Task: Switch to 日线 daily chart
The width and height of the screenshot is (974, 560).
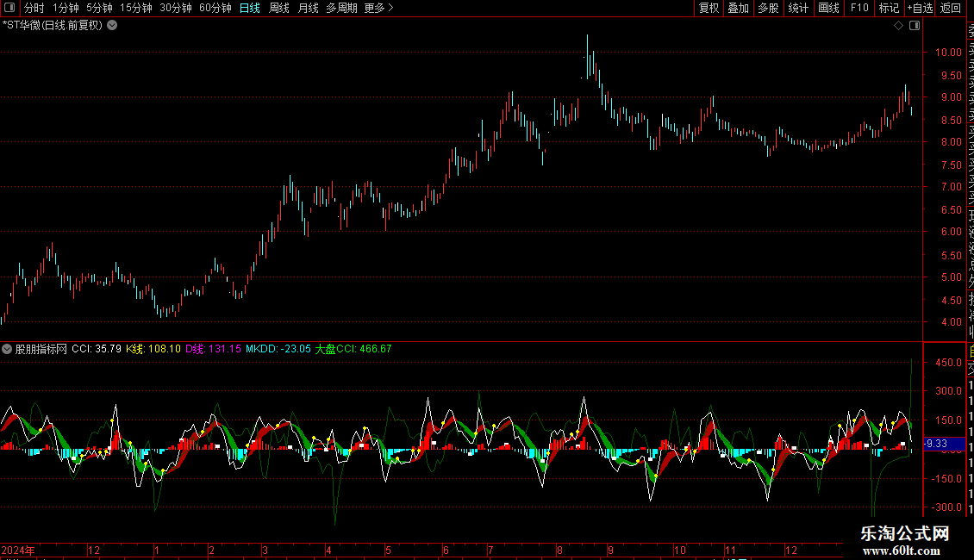Action: pyautogui.click(x=250, y=8)
